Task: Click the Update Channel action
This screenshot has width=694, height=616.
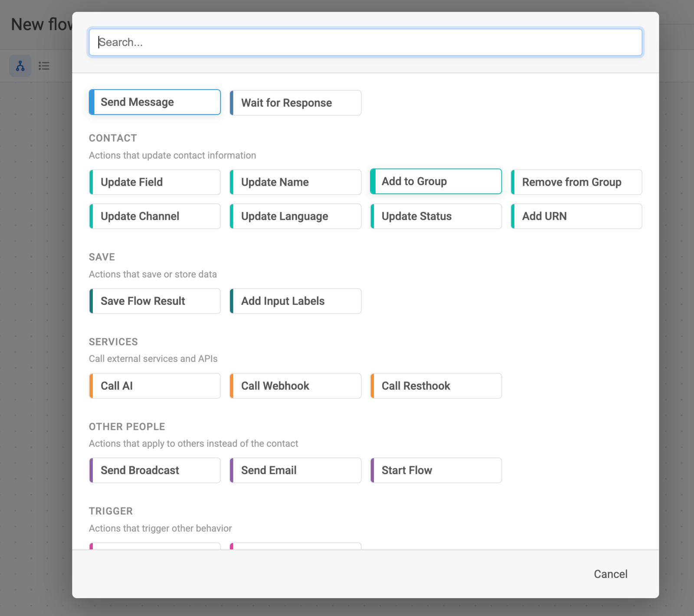Action: (155, 216)
